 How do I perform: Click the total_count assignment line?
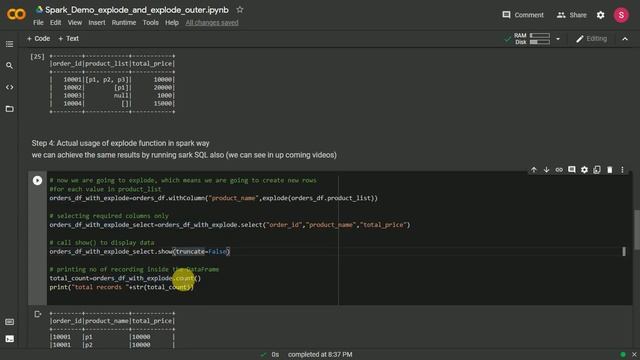tap(125, 278)
